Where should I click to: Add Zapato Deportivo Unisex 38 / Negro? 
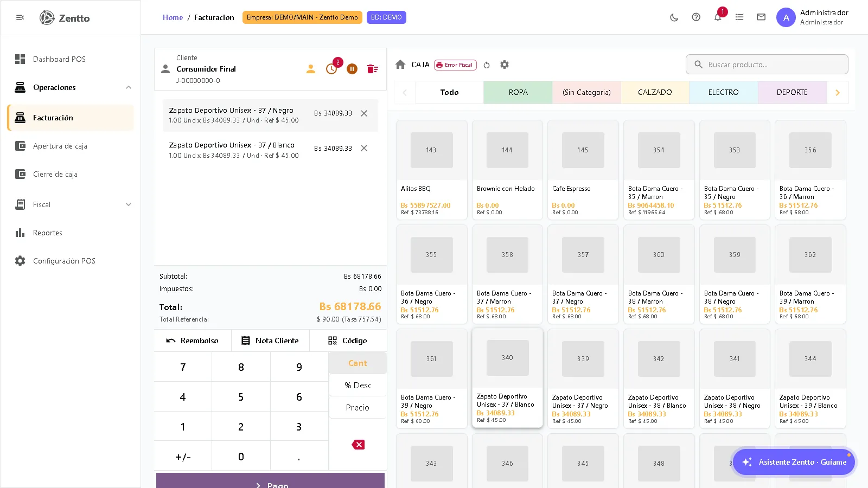click(x=735, y=378)
